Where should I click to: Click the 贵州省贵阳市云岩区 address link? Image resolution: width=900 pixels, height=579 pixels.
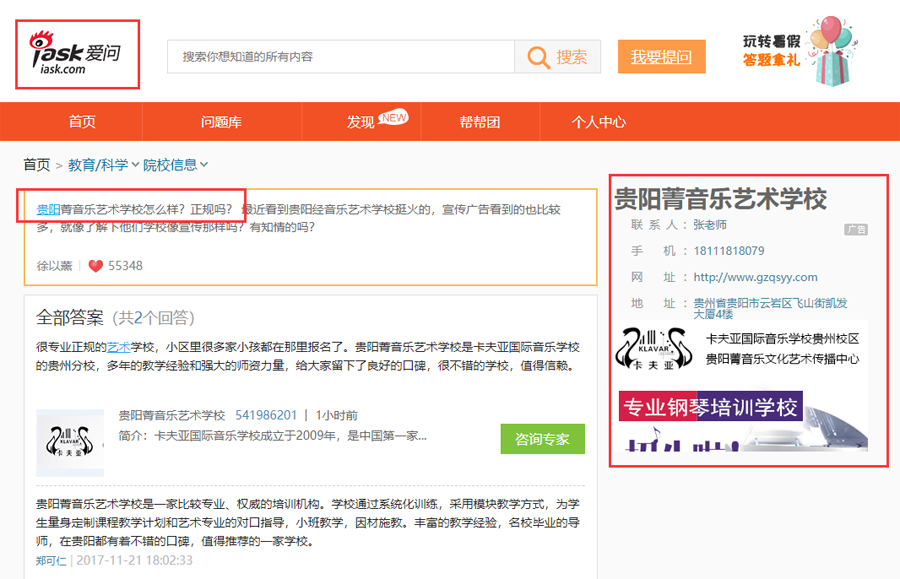(x=770, y=308)
